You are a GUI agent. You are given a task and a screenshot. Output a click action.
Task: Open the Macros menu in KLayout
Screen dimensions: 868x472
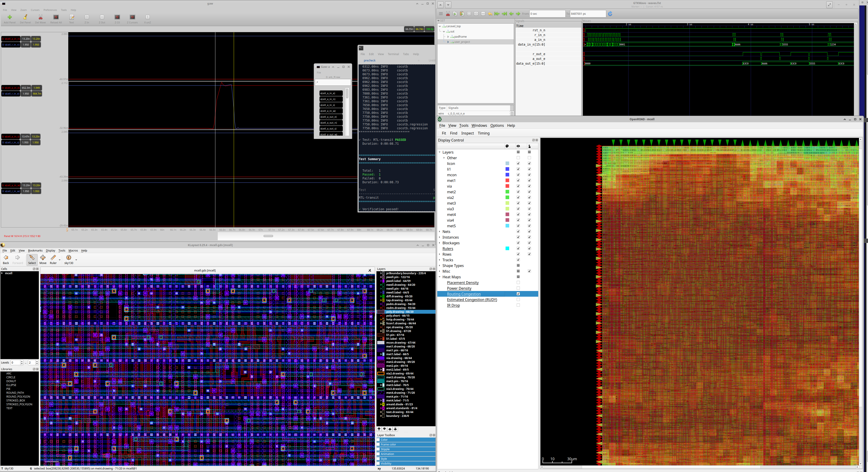pyautogui.click(x=73, y=251)
